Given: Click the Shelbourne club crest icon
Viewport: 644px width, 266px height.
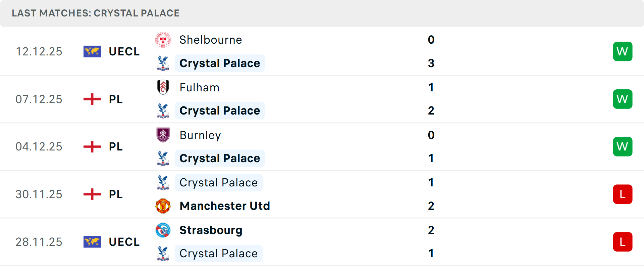Looking at the screenshot, I should (x=163, y=40).
